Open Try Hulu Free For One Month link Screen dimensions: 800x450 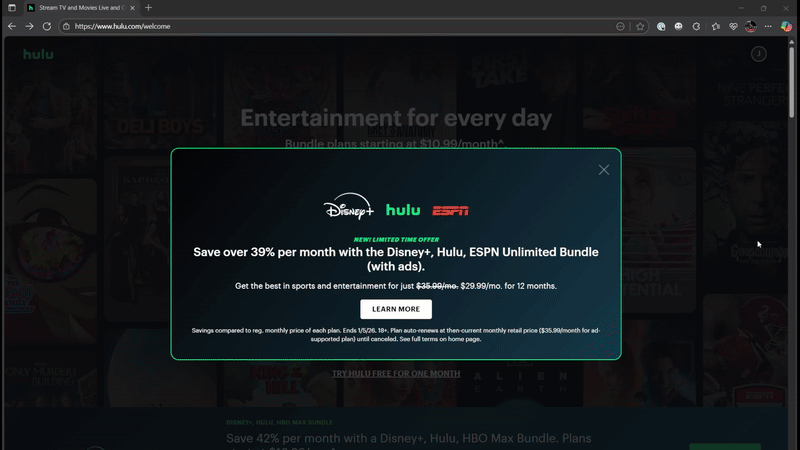(396, 373)
